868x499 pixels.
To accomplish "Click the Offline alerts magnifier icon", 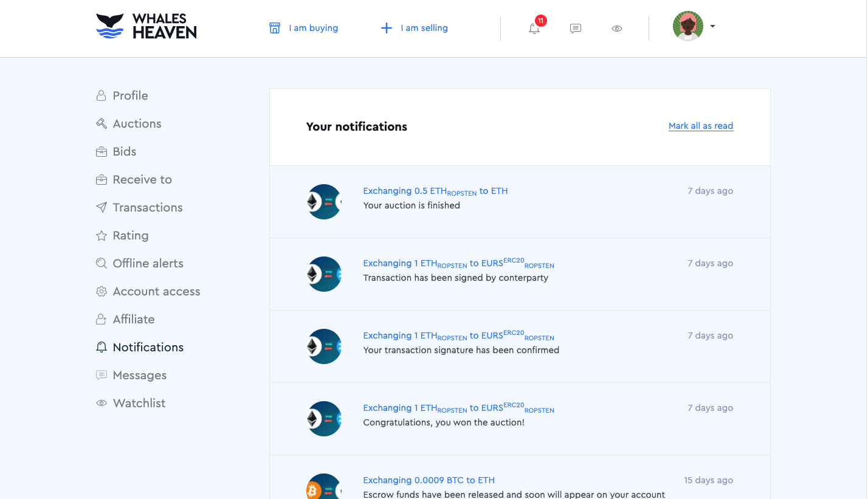I will 102,263.
